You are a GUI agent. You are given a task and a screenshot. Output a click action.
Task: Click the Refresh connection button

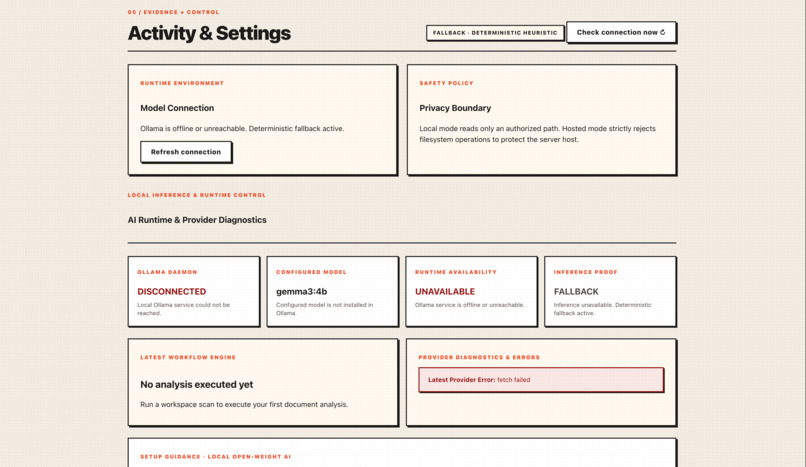click(x=186, y=152)
